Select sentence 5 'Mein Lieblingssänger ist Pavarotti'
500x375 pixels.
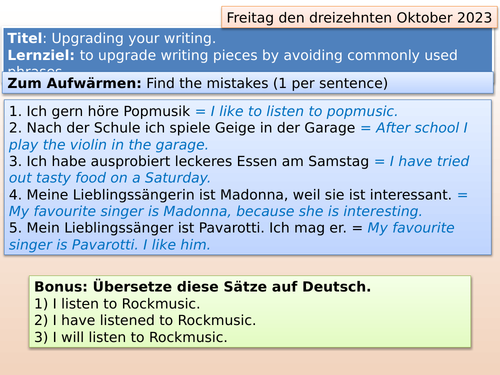(x=178, y=228)
